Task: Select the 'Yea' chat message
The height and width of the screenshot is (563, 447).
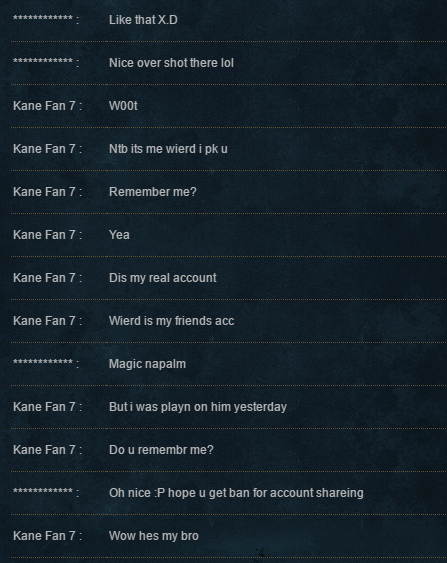Action: click(119, 235)
